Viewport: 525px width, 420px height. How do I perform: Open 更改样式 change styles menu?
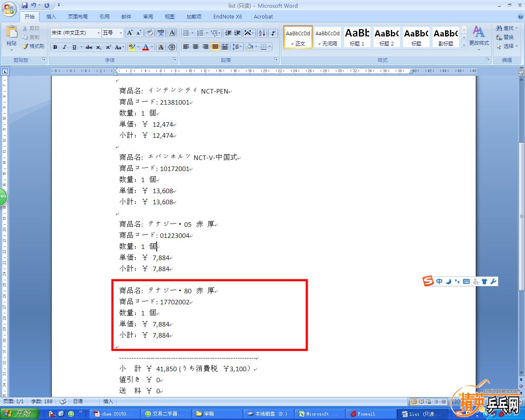(x=479, y=38)
